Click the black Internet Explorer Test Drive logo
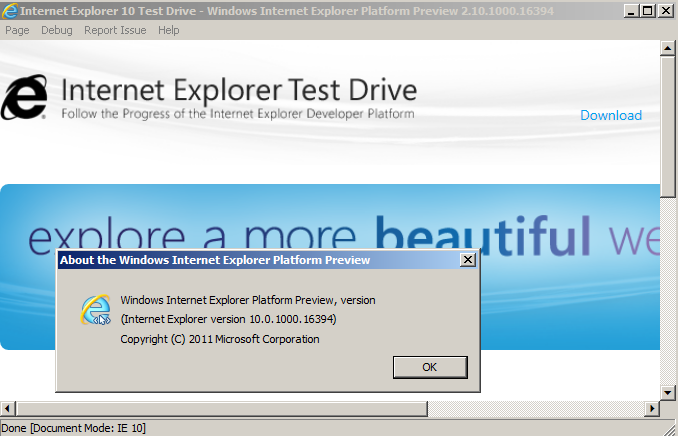 pos(24,97)
